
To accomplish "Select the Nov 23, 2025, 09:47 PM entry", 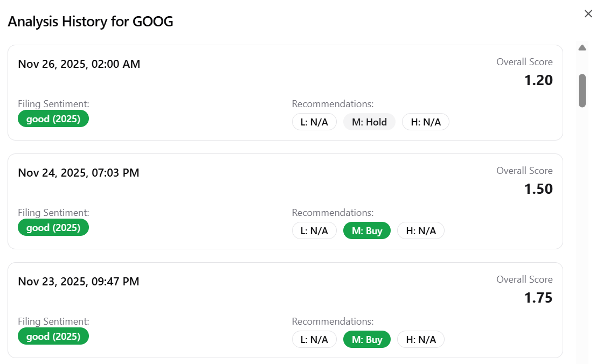I will pos(79,282).
